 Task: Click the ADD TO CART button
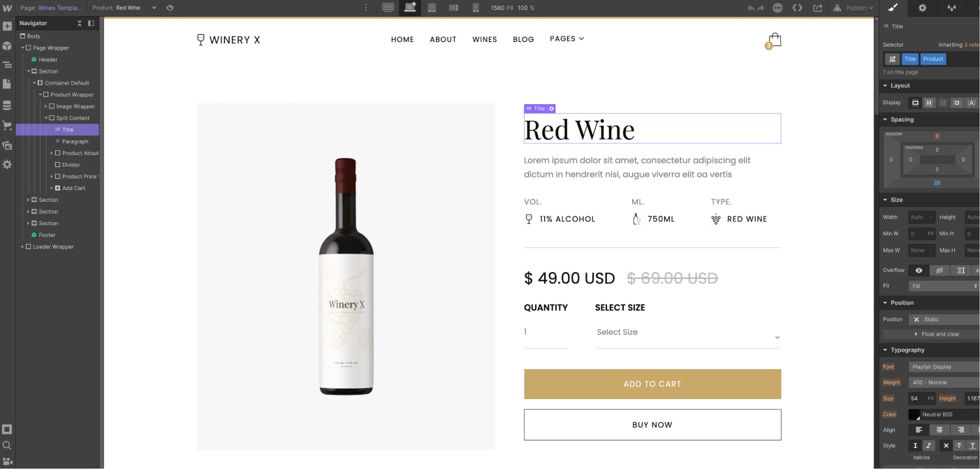(652, 384)
